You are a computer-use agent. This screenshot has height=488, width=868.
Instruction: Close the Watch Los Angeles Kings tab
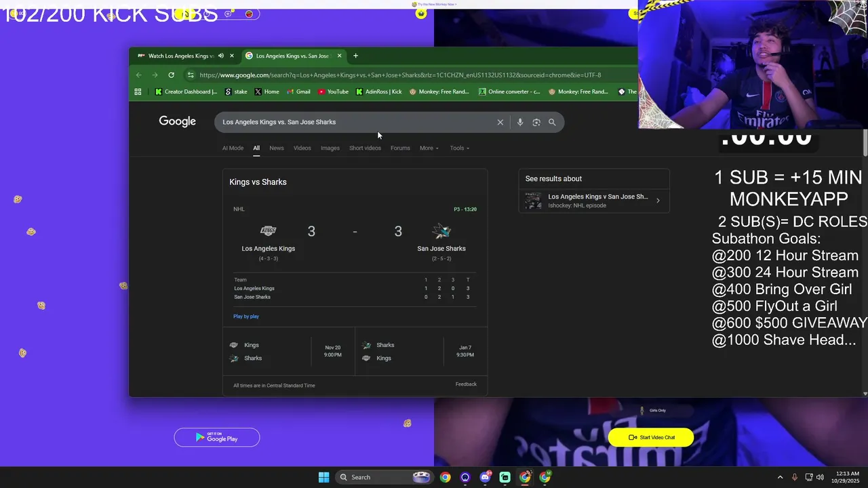[x=232, y=56]
